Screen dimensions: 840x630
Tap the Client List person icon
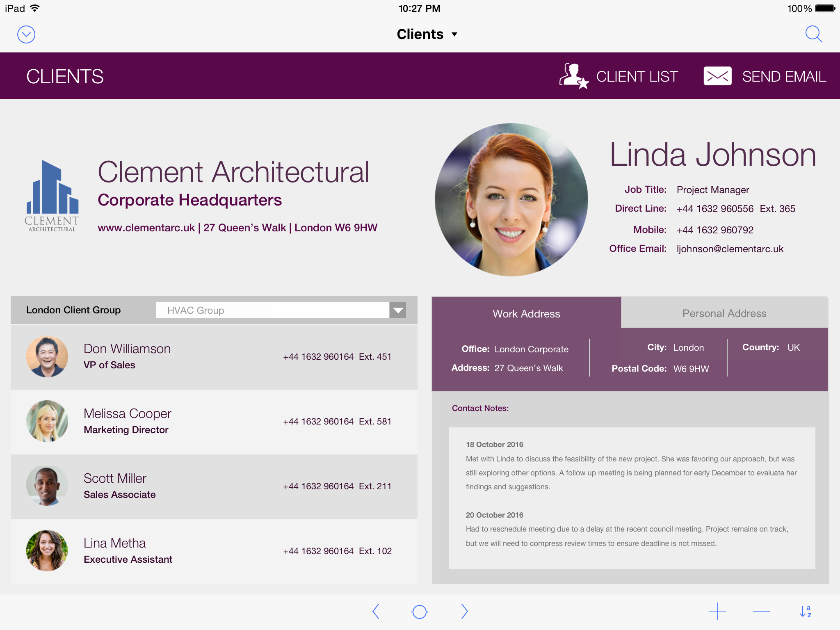click(573, 76)
